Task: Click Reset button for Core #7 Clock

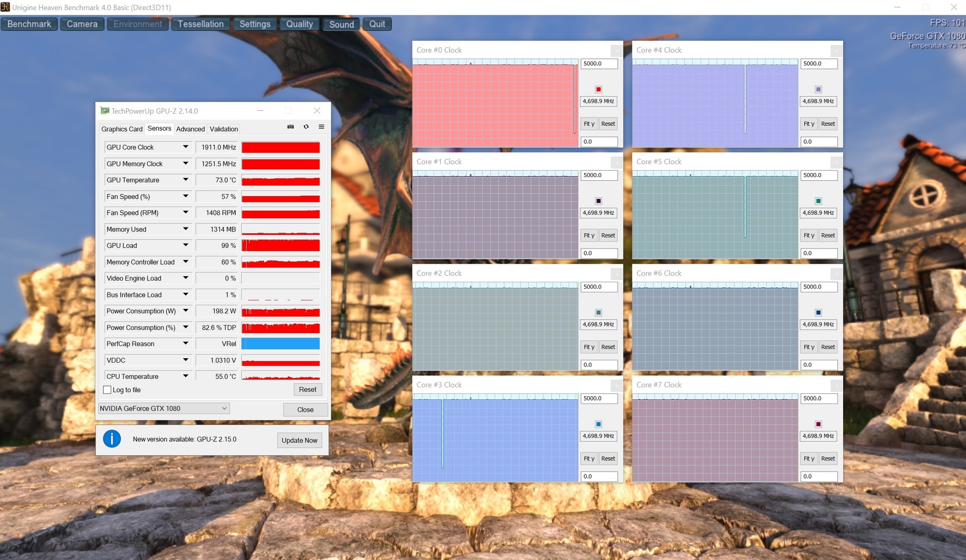Action: [828, 458]
